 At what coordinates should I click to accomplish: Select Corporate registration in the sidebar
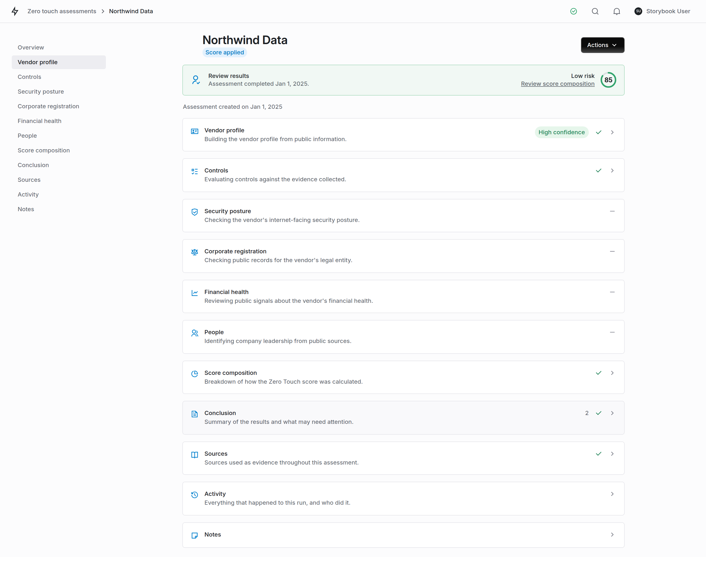coord(59,106)
